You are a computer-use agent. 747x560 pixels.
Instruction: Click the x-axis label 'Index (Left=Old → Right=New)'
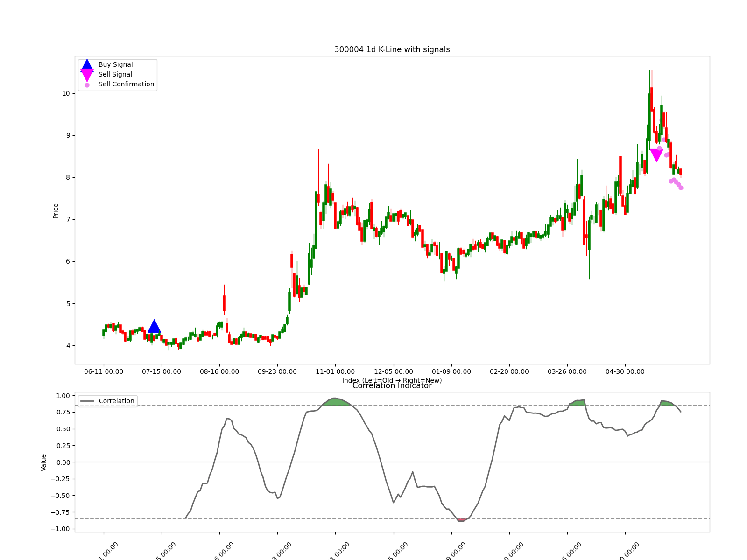[392, 380]
